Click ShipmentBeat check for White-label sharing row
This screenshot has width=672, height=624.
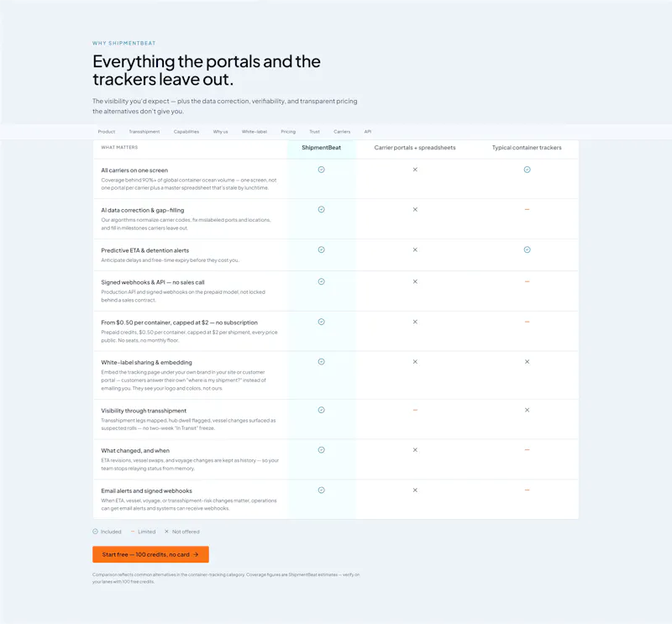(x=322, y=362)
